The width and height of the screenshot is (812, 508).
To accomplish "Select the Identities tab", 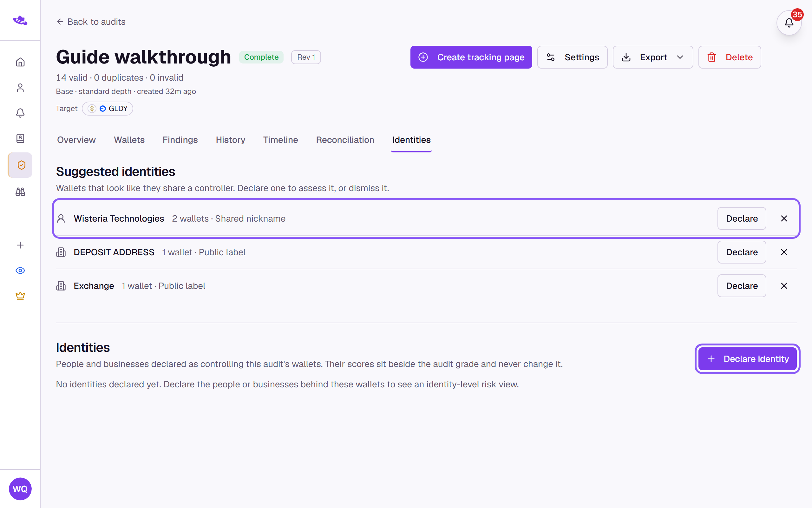I will click(x=411, y=140).
